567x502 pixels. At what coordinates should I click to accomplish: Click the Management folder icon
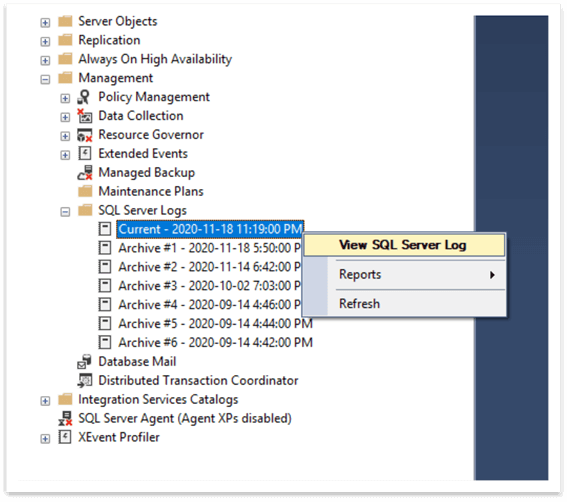pos(65,78)
